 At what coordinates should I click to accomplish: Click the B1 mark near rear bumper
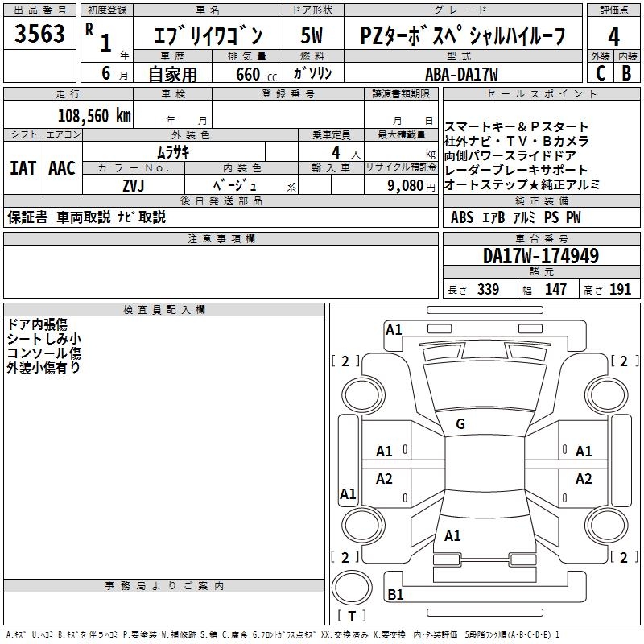coord(395,595)
